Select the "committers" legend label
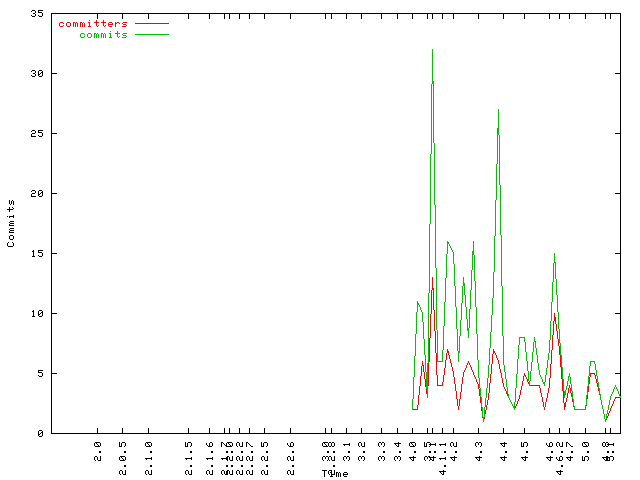Viewport: 640px width, 480px height. click(x=93, y=23)
